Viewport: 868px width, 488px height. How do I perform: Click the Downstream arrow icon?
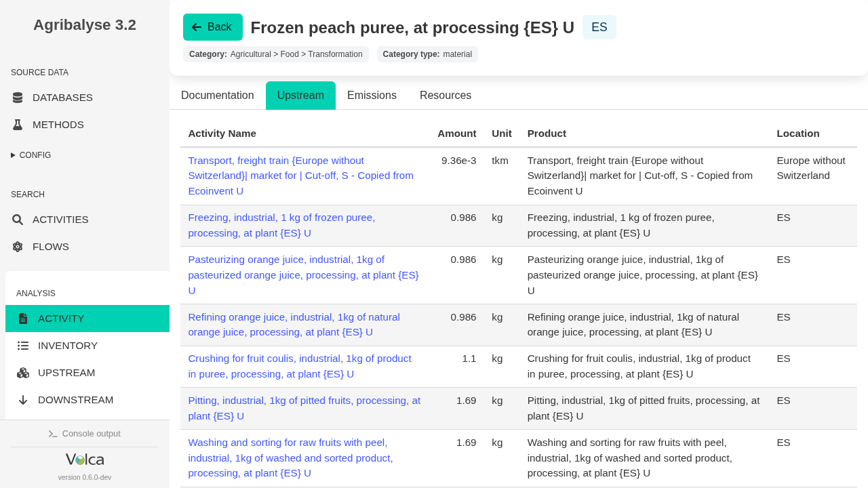(23, 400)
